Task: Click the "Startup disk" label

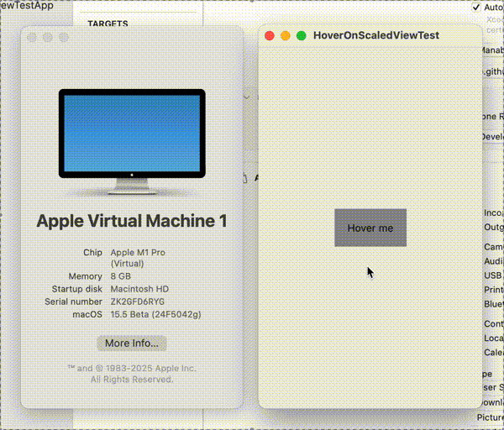Action: [x=77, y=289]
